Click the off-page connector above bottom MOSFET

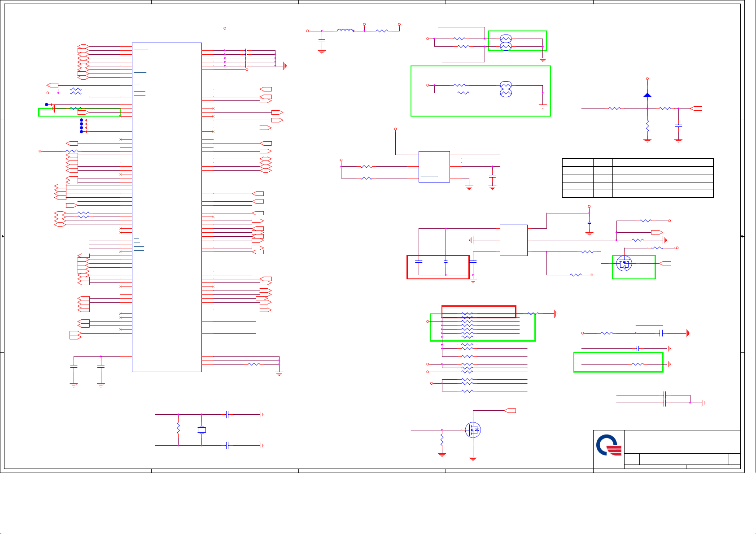point(510,410)
